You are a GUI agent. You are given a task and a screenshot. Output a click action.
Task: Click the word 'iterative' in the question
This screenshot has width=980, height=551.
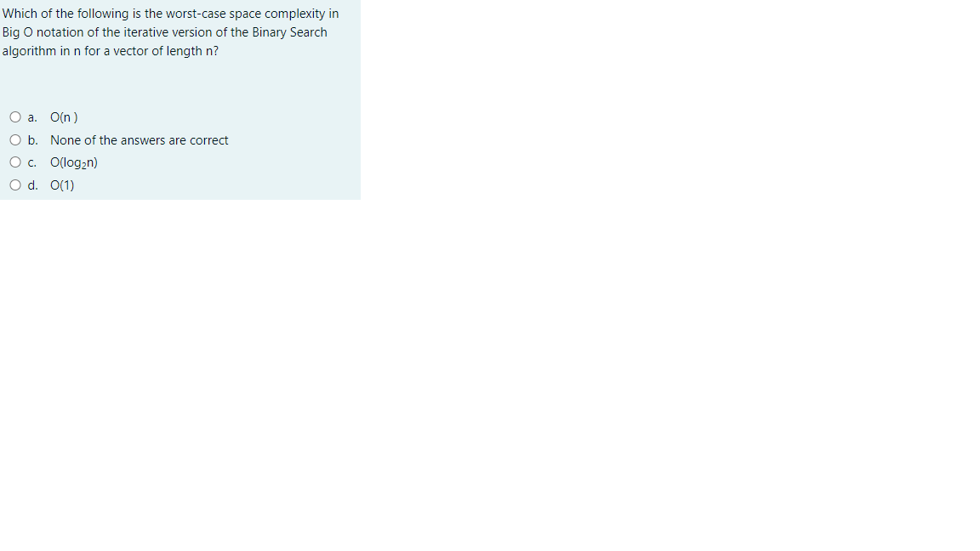145,32
